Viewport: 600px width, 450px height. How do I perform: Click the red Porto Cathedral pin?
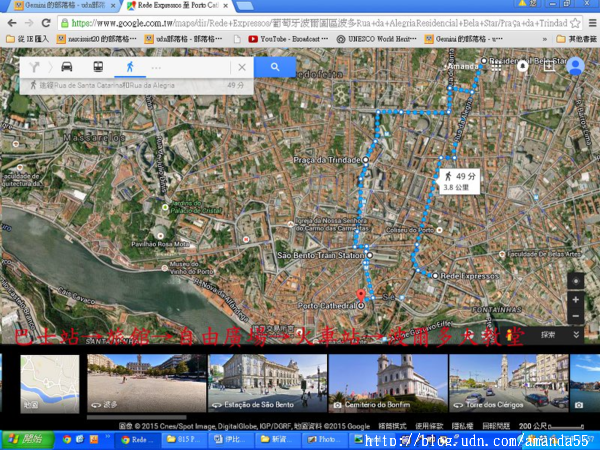pyautogui.click(x=360, y=295)
